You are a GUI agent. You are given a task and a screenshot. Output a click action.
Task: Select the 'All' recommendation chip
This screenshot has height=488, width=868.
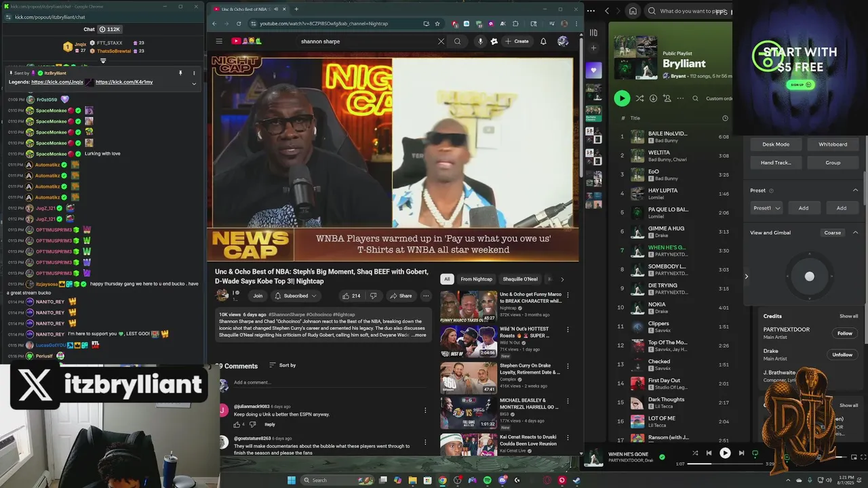pyautogui.click(x=446, y=279)
